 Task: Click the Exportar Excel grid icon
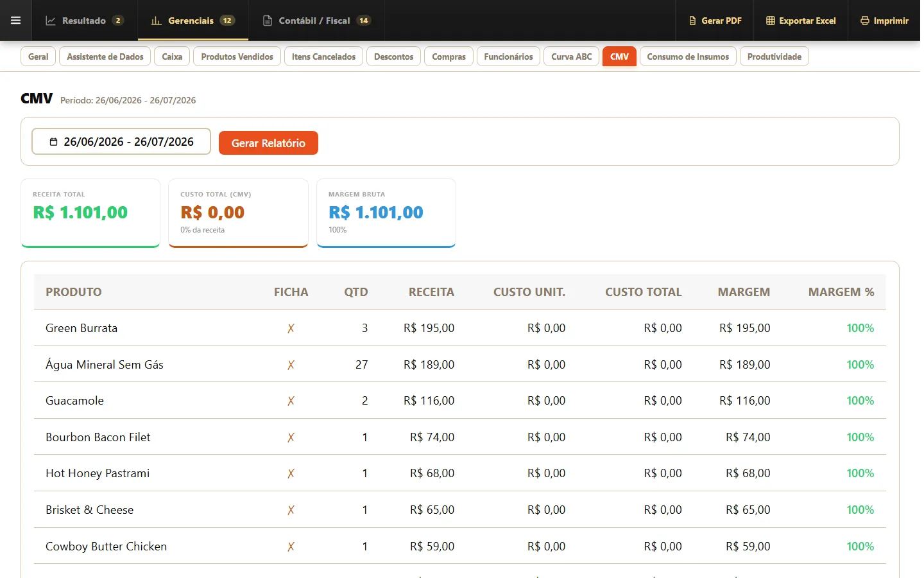[x=771, y=21]
